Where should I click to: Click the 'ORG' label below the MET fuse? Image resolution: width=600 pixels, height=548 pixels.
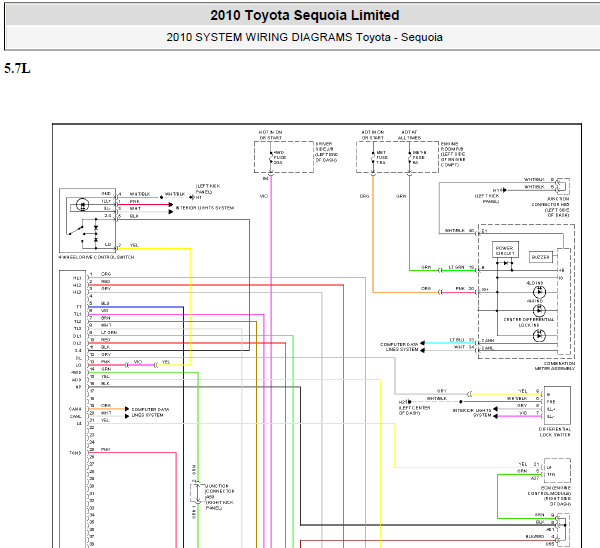tap(364, 196)
